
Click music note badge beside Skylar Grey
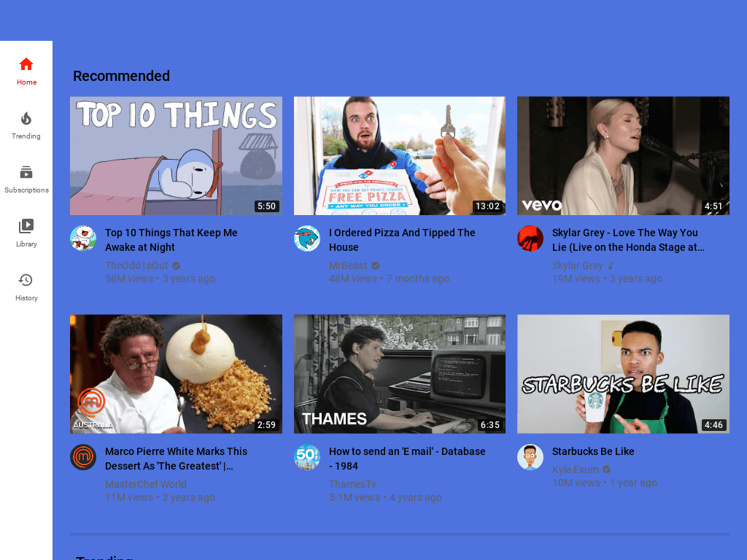coord(611,265)
